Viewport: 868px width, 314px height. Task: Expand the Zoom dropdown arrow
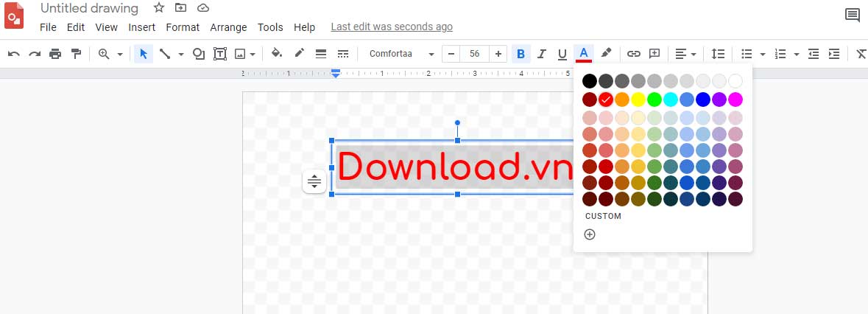[119, 55]
